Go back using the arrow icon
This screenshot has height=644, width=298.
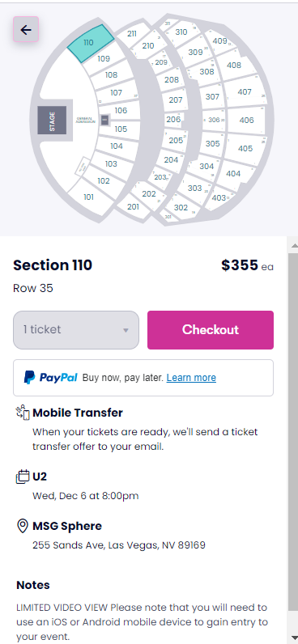pyautogui.click(x=26, y=29)
